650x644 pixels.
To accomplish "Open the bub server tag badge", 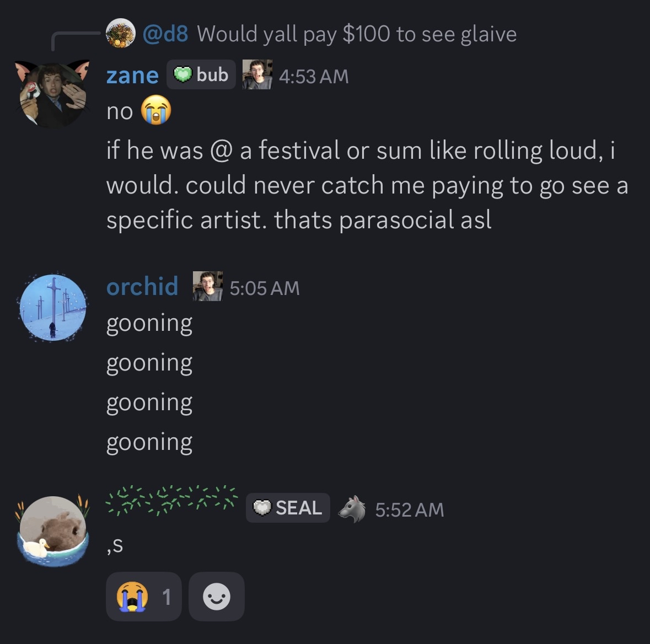I will click(201, 74).
